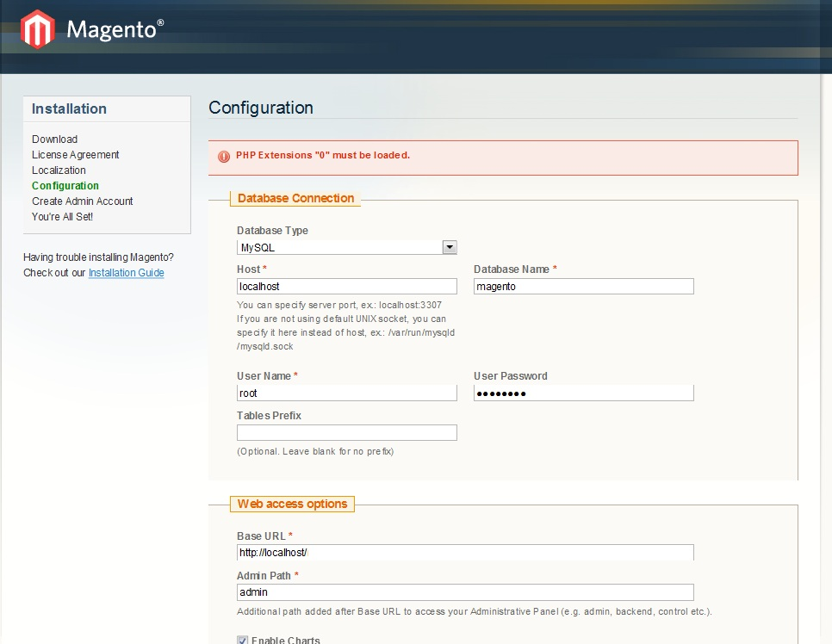The image size is (832, 644).
Task: Toggle the Enable Charts checkbox
Action: [x=242, y=641]
